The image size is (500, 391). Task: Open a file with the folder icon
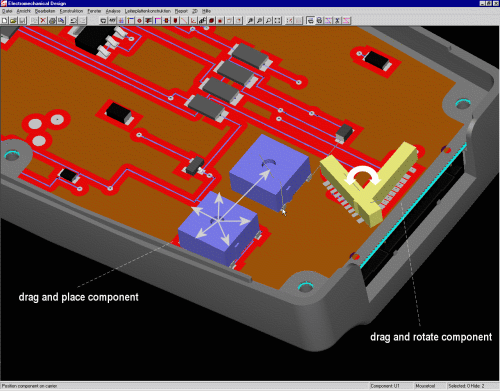pos(13,21)
